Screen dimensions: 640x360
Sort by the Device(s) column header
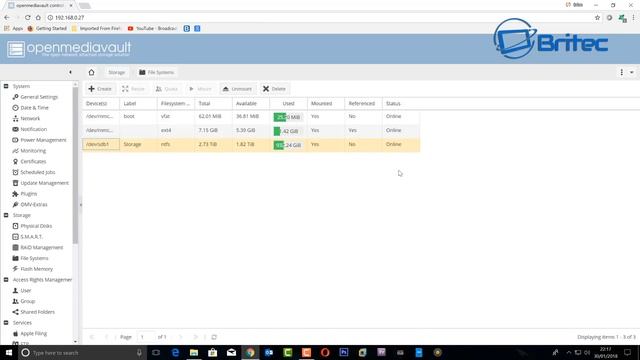pos(101,104)
